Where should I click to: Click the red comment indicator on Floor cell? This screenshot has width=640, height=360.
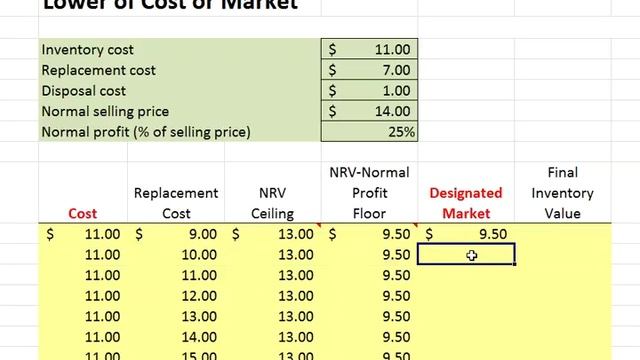pyautogui.click(x=416, y=225)
